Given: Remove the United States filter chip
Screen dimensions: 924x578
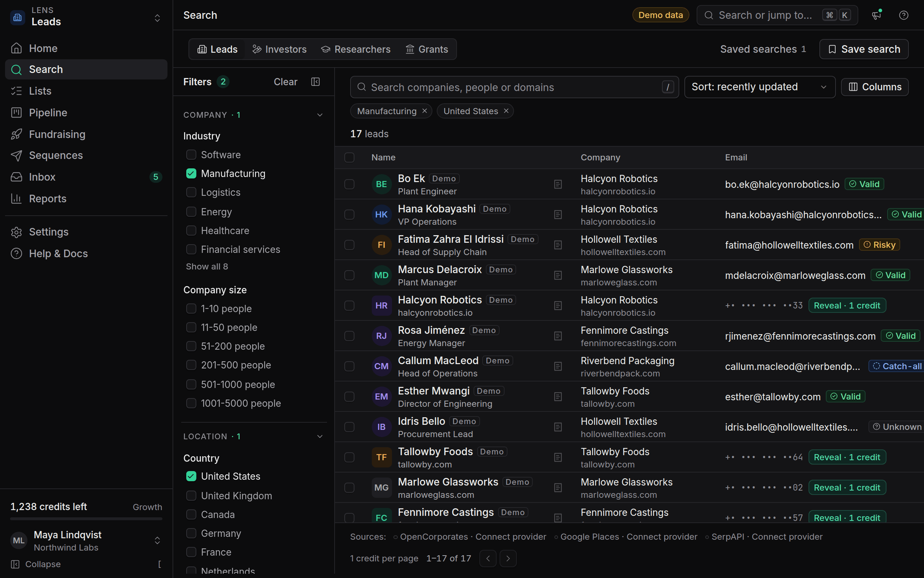Looking at the screenshot, I should pyautogui.click(x=506, y=111).
